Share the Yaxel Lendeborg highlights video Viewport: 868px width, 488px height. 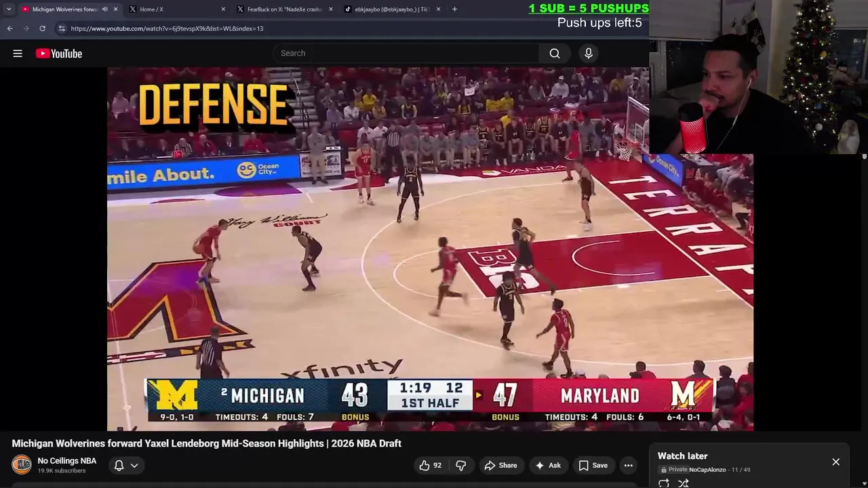[x=500, y=465]
